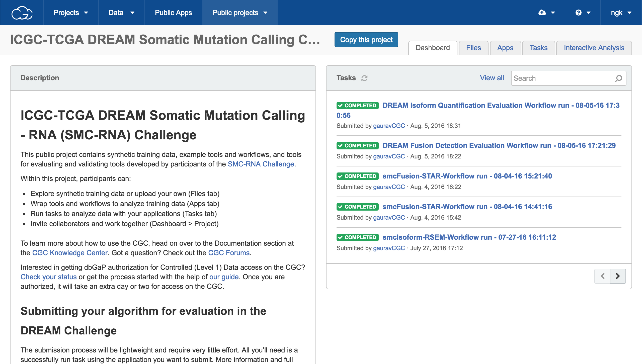This screenshot has height=364, width=642.
Task: Switch to the Tasks tab
Action: coord(538,48)
